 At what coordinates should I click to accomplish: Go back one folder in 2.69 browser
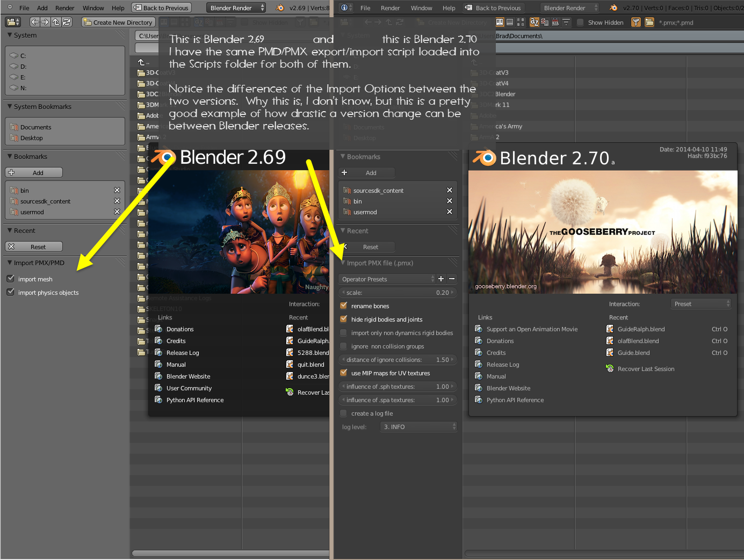pos(35,22)
